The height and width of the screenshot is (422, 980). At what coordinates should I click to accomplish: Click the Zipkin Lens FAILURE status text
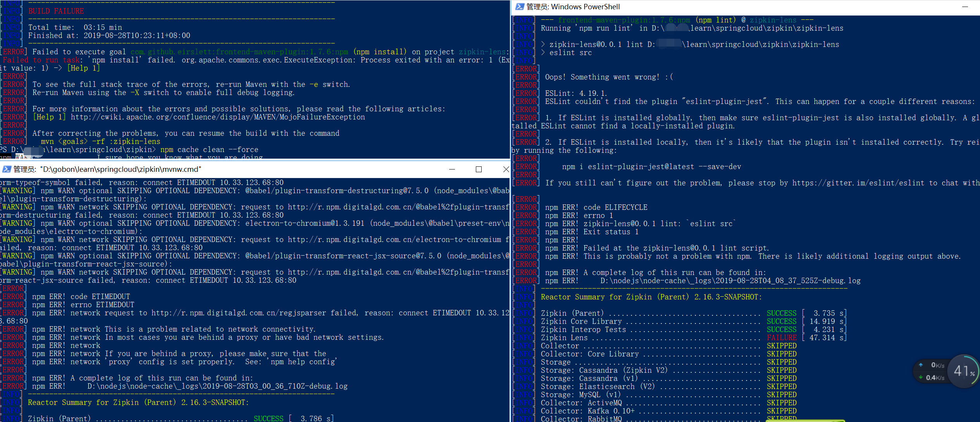click(x=781, y=337)
